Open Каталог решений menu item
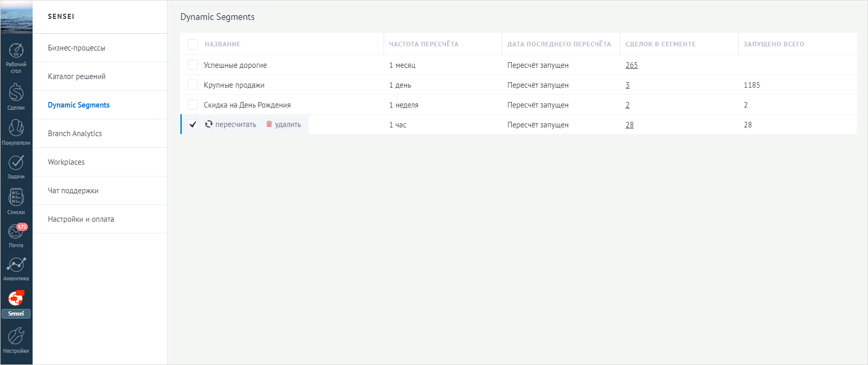The width and height of the screenshot is (868, 365). click(x=100, y=76)
